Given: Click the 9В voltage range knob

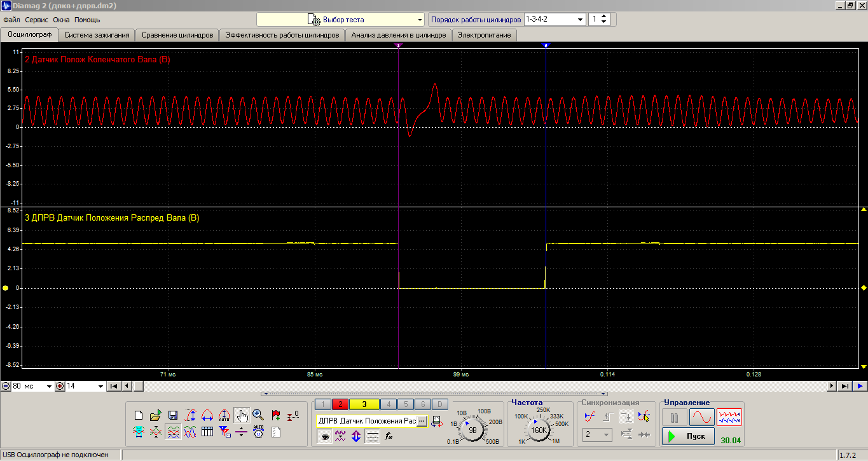Looking at the screenshot, I should [472, 429].
